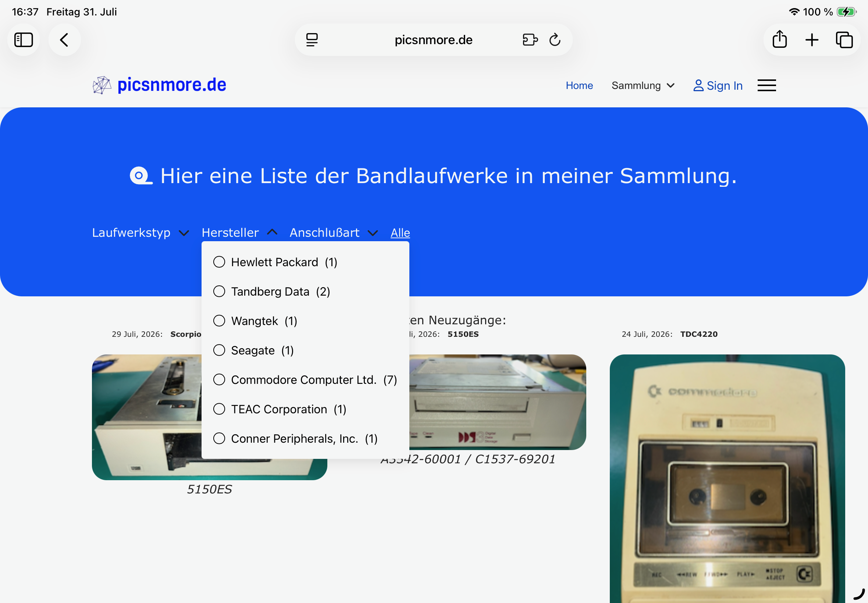The image size is (868, 603).
Task: Open the DDS drive photo
Action: click(498, 402)
